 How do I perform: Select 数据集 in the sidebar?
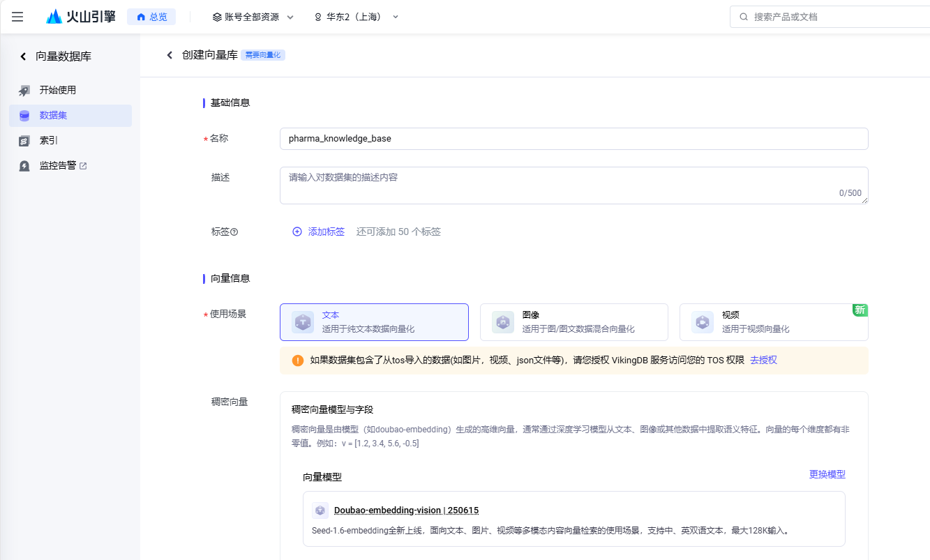54,115
